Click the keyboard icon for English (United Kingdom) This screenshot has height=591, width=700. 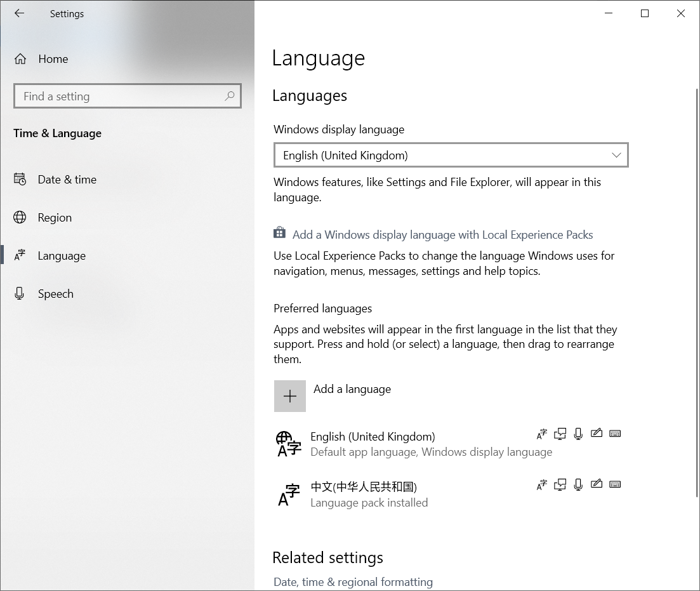point(615,434)
